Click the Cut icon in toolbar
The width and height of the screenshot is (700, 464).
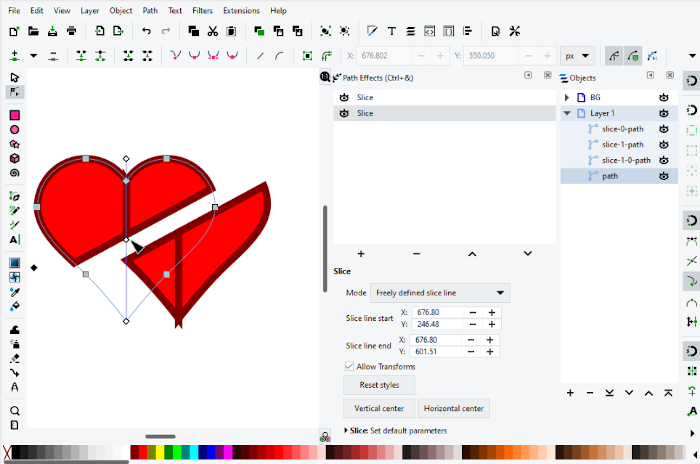[210, 31]
